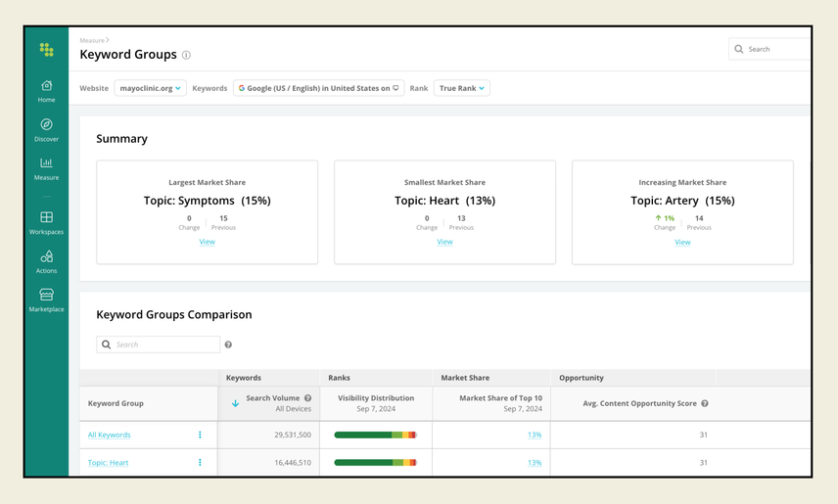Screen dimensions: 838x504
Task: Click magnifier icon in Keyword Groups Comparison search
Action: [x=107, y=344]
